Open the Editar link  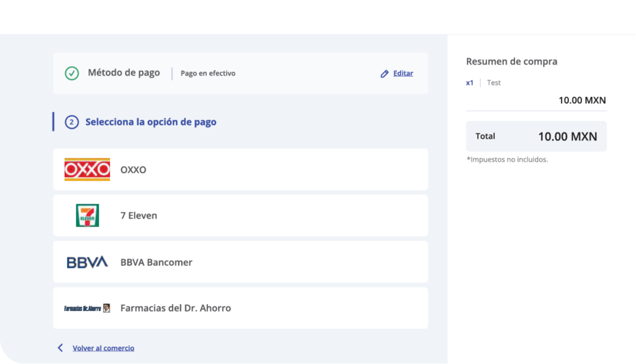[403, 73]
